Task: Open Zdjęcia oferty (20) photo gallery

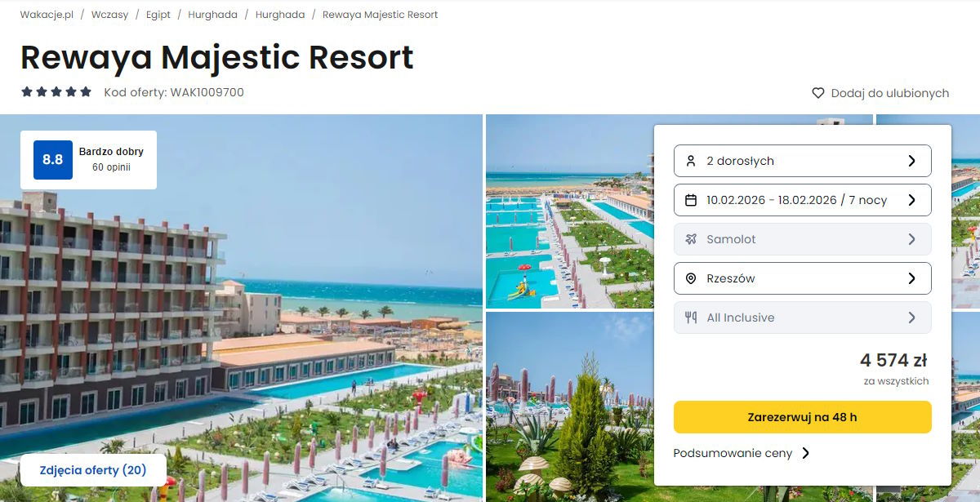Action: click(x=93, y=470)
